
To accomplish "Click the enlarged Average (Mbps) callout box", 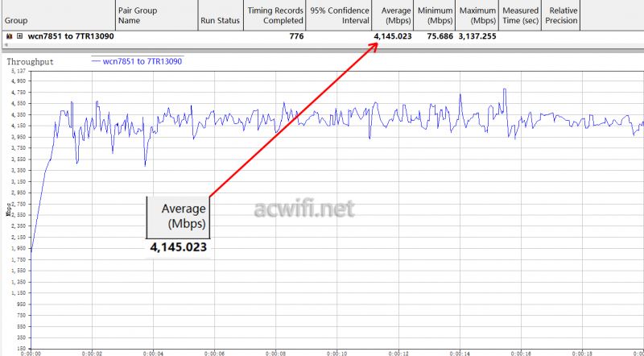I will (x=177, y=217).
